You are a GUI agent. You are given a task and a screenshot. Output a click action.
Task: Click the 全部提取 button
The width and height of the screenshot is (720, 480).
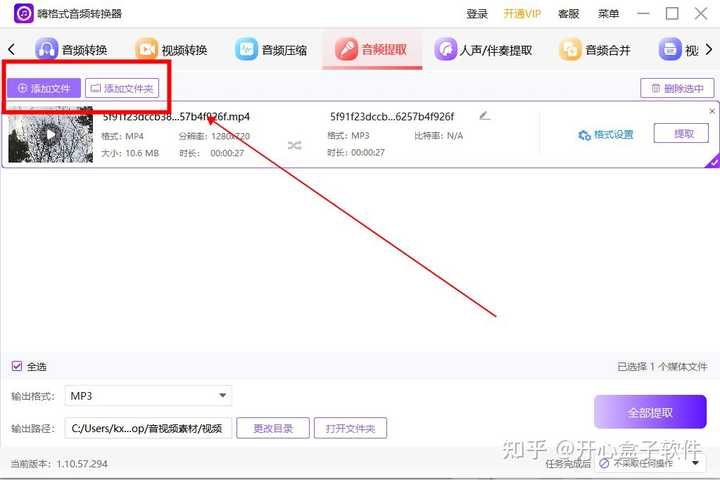click(650, 412)
